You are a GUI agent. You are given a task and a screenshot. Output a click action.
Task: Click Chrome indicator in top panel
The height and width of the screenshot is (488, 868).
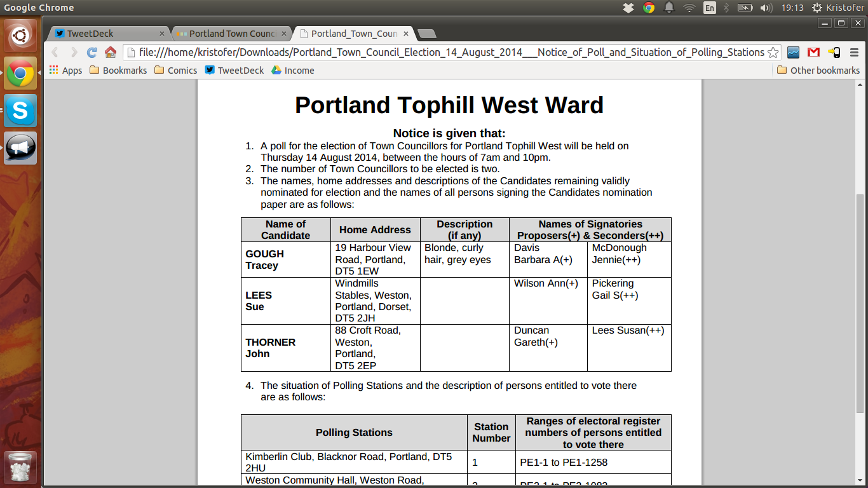tap(649, 8)
